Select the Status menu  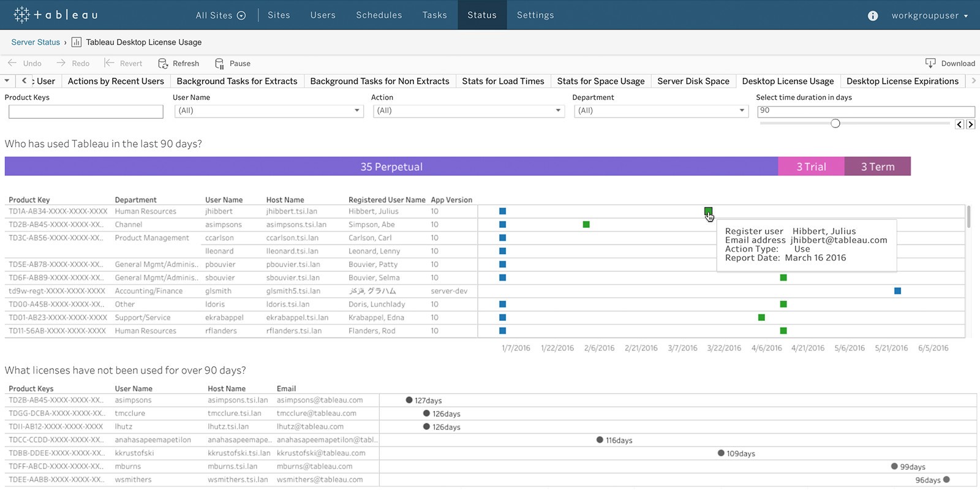482,15
